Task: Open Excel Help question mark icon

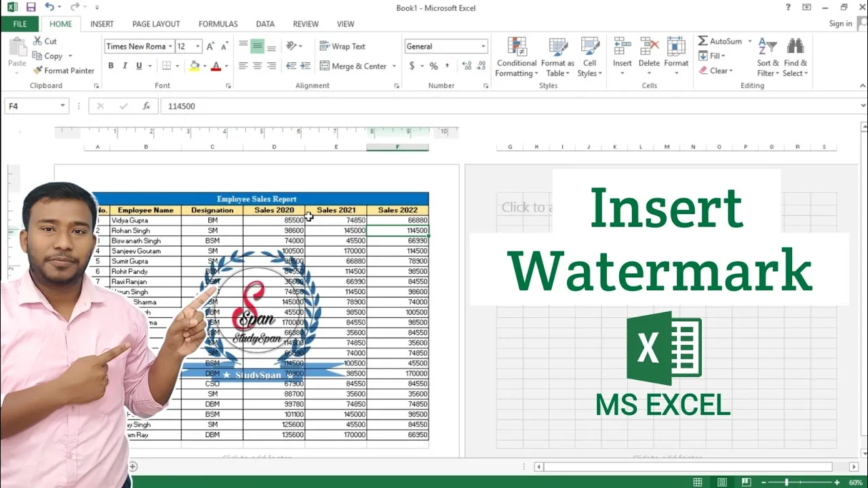Action: pyautogui.click(x=788, y=7)
